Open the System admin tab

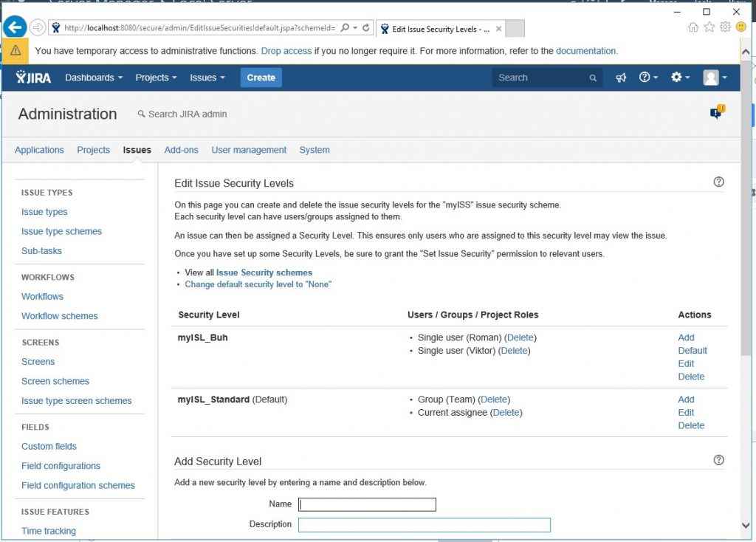[315, 150]
